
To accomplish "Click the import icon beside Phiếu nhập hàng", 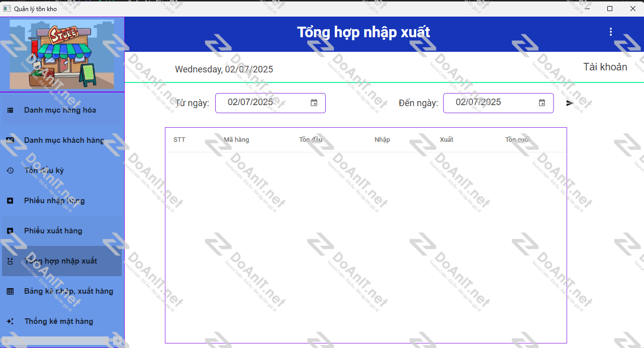I will (10, 201).
